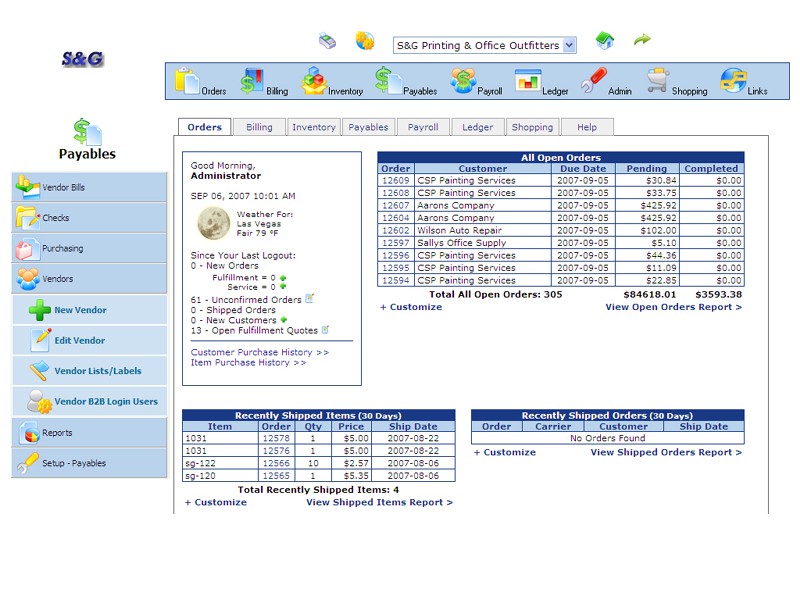Click the home icon beside company selector
The height and width of the screenshot is (600, 800).
[x=605, y=41]
